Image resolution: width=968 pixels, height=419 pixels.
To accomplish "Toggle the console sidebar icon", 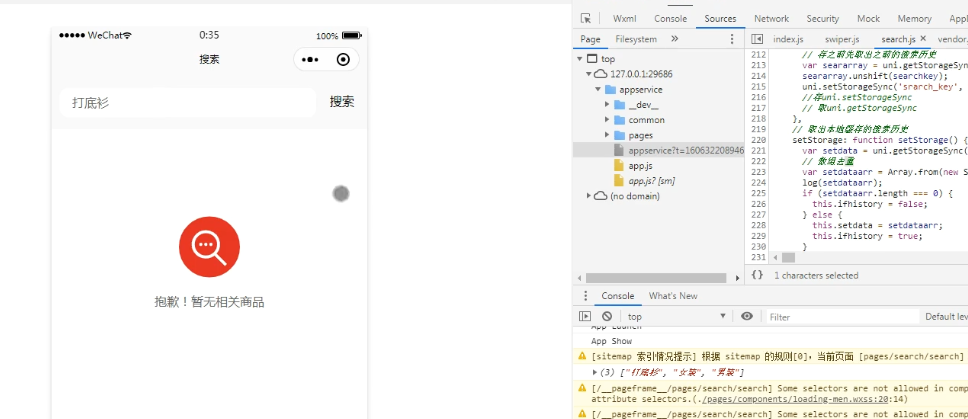I will [585, 317].
